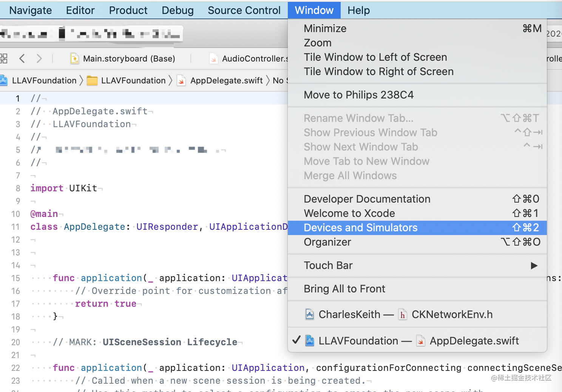Screen dimensions: 562x392
Task: Click 'configurationForConnecting' on line 22
Action: click(x=389, y=368)
